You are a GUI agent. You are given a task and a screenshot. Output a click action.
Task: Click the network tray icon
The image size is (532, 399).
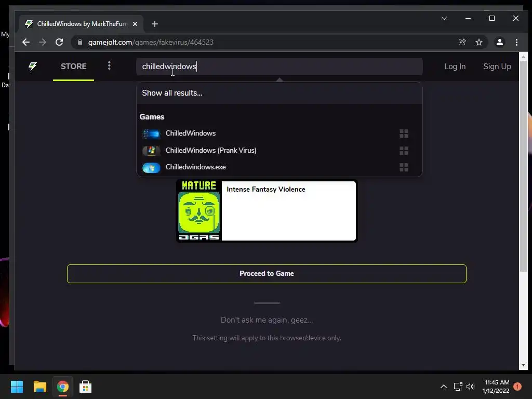[x=458, y=387]
